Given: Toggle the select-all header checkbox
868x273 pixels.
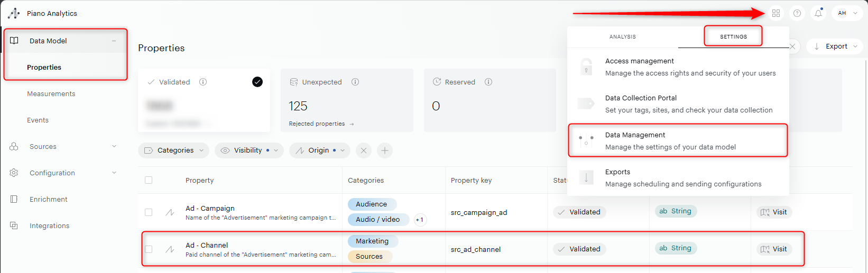Looking at the screenshot, I should pyautogui.click(x=149, y=180).
